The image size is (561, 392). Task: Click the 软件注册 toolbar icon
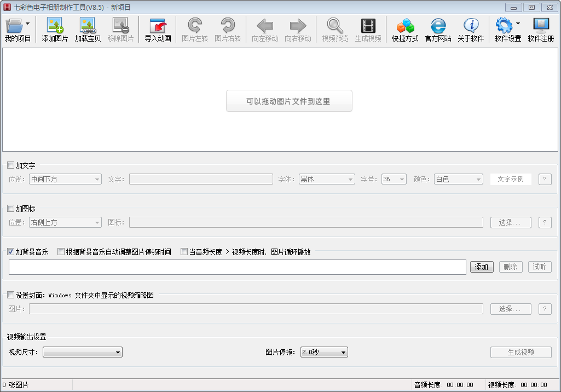tap(541, 25)
